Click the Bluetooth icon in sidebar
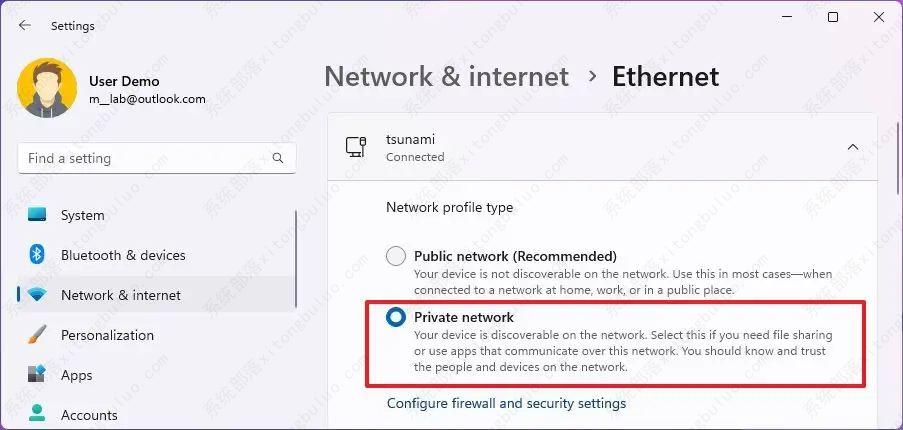 tap(37, 255)
